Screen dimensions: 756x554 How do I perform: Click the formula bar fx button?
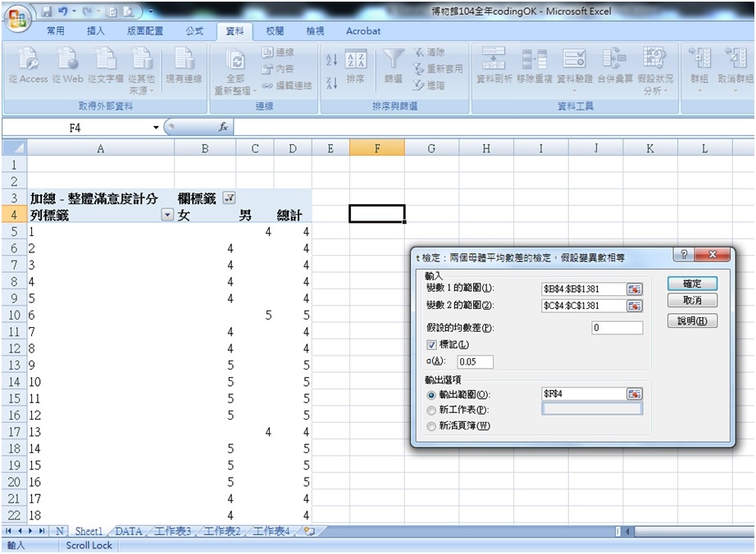pos(223,127)
